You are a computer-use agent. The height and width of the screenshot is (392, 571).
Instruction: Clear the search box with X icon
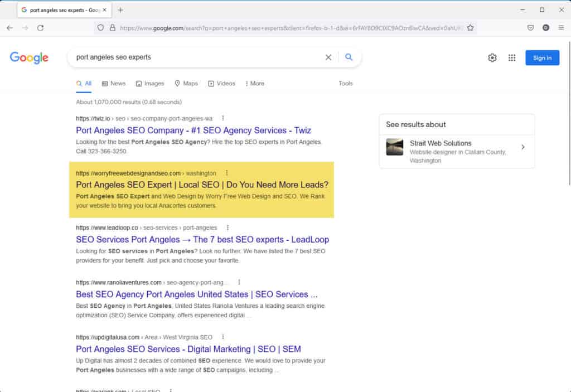(x=328, y=57)
